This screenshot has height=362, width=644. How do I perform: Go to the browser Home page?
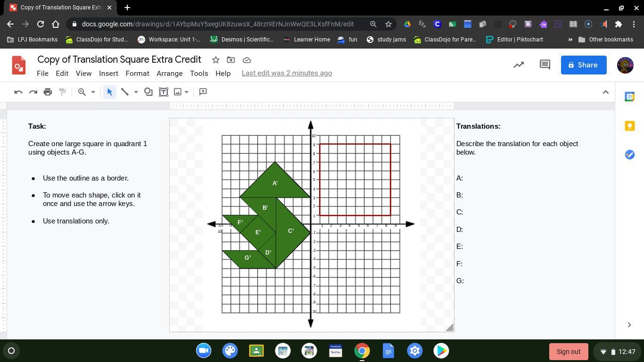[56, 24]
